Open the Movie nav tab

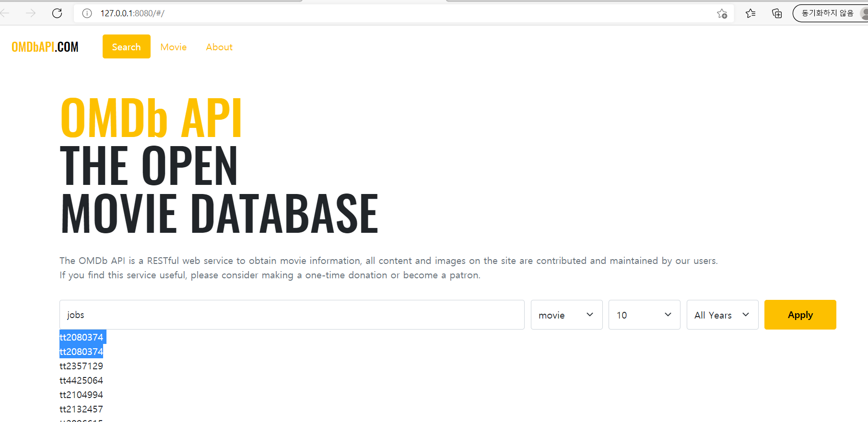click(174, 47)
